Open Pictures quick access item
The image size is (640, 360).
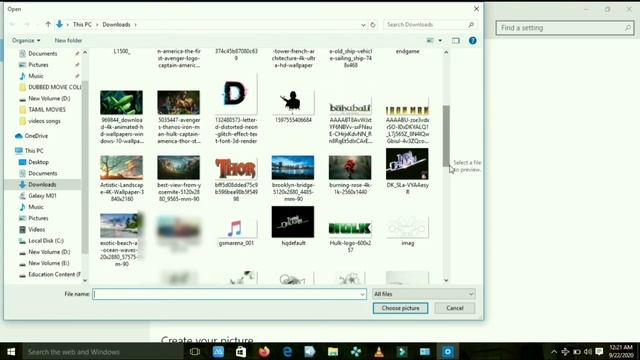point(38,65)
